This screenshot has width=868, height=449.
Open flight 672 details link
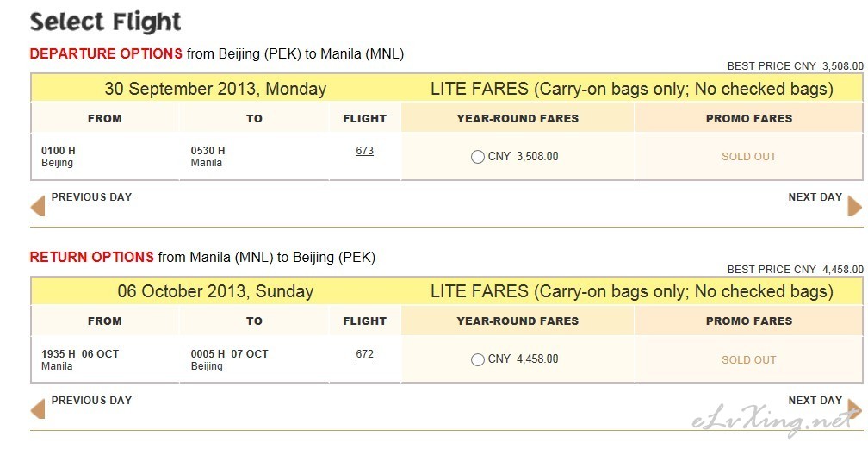(x=364, y=353)
